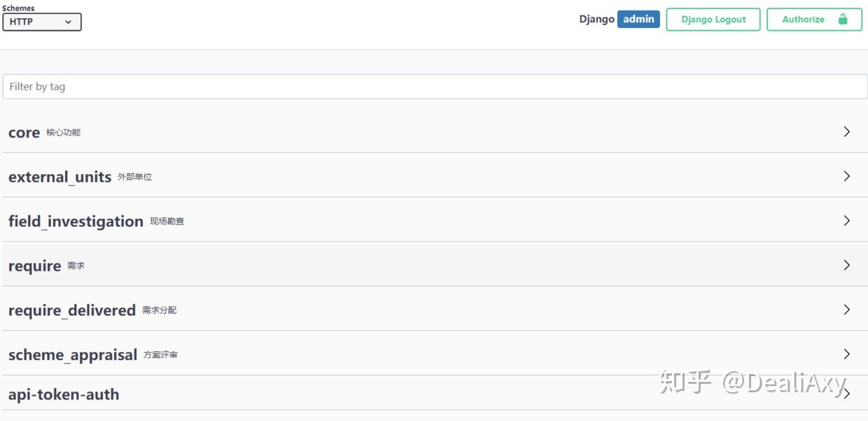Expand the core section chevron
Screen dimensions: 868x421
click(847, 131)
